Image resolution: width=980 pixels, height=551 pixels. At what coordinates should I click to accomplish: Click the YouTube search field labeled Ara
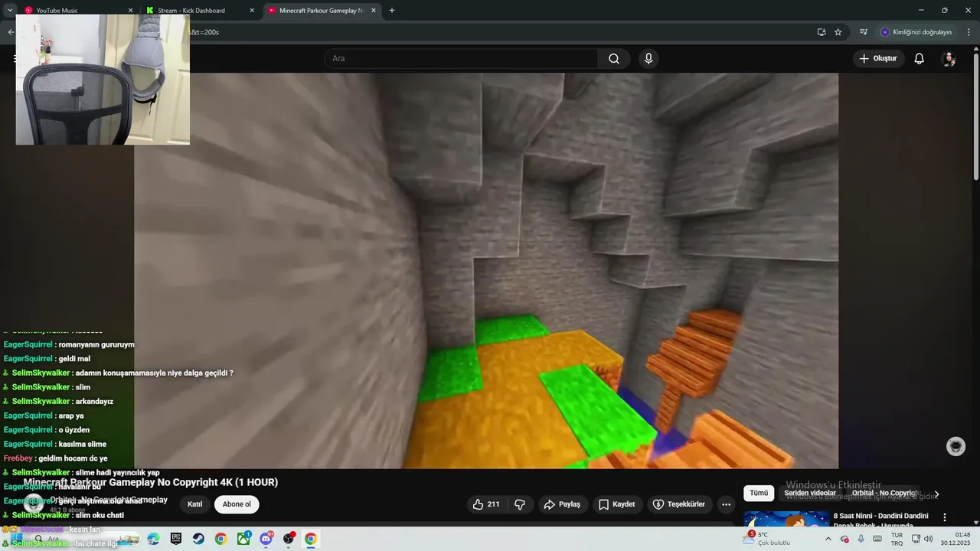coord(461,59)
